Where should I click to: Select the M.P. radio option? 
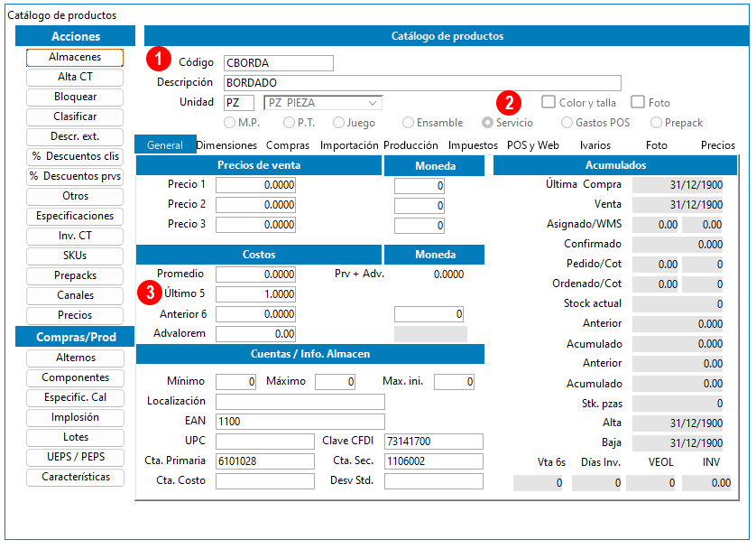pos(229,123)
